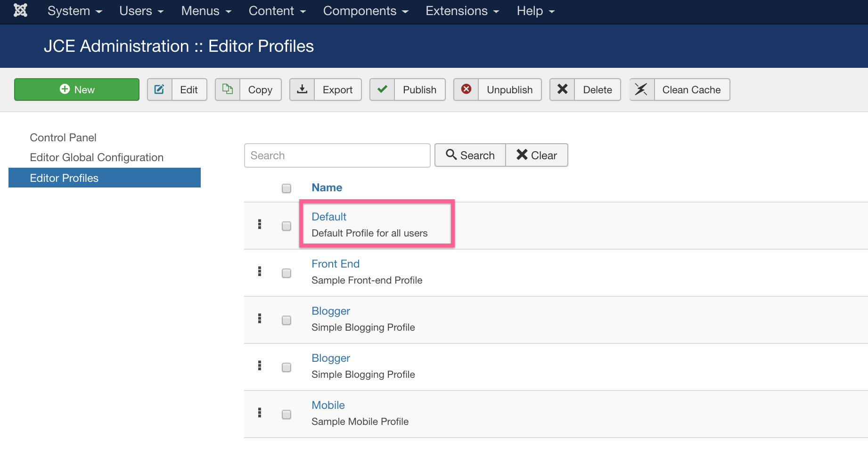Image resolution: width=868 pixels, height=472 pixels.
Task: Click drag handle of Front End profile
Action: 260,271
